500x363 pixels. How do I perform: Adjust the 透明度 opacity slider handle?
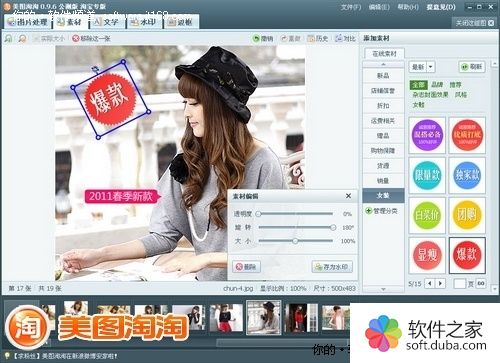click(258, 214)
